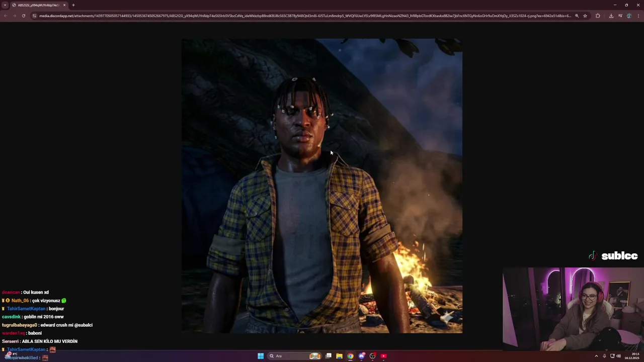Open the media control icon in toolbar
The height and width of the screenshot is (362, 644).
point(620,16)
